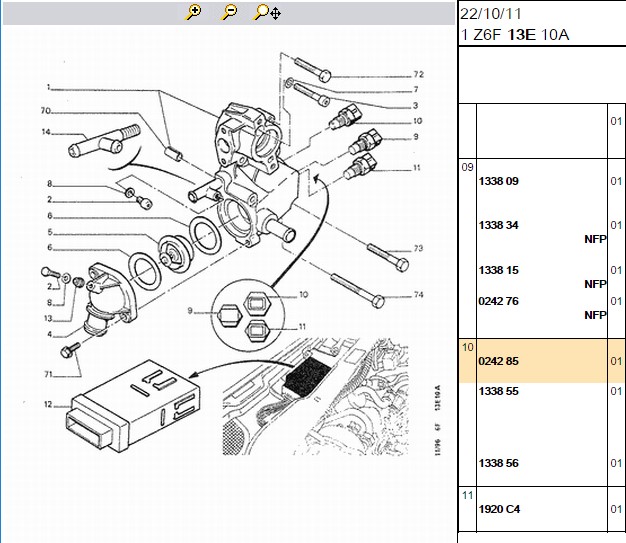Select the zoom-and-pan magnifier tool
Image resolution: width=626 pixels, height=543 pixels.
[x=267, y=12]
